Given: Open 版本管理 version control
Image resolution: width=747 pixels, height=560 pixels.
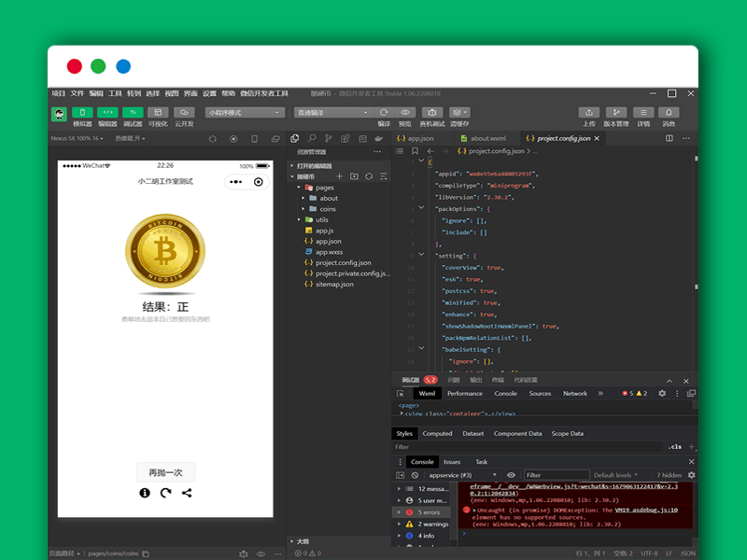Looking at the screenshot, I should [616, 112].
